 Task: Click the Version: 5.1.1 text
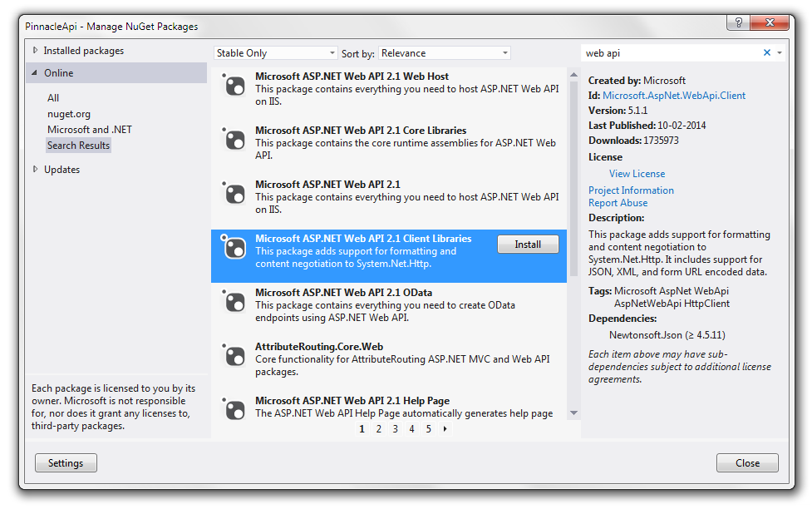coord(618,111)
